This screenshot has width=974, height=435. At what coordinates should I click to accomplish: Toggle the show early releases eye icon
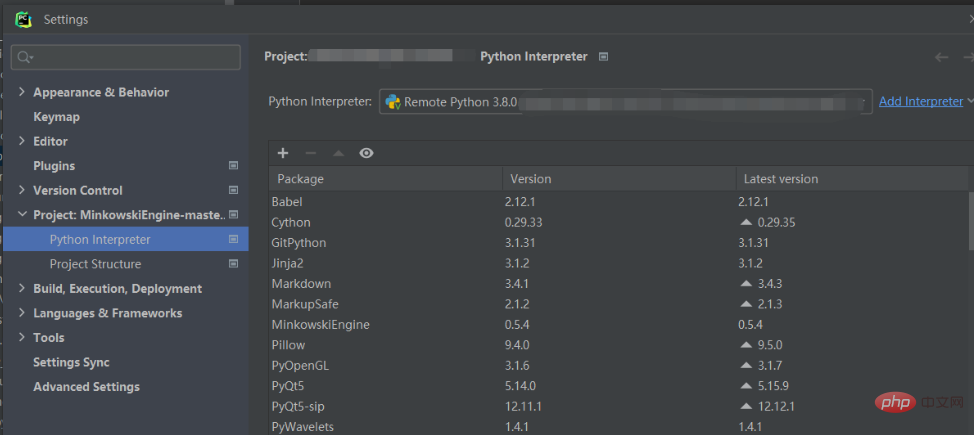click(366, 153)
